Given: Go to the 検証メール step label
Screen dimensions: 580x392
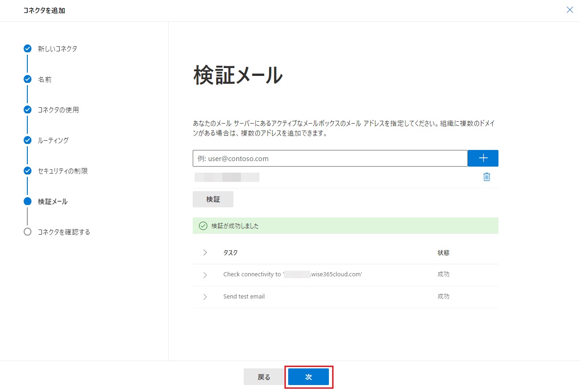Looking at the screenshot, I should point(52,201).
